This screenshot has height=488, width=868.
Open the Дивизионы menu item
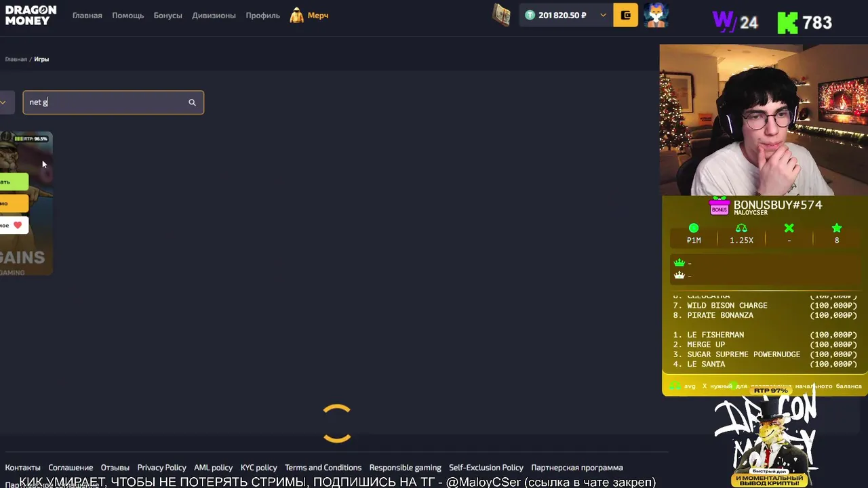pos(214,15)
